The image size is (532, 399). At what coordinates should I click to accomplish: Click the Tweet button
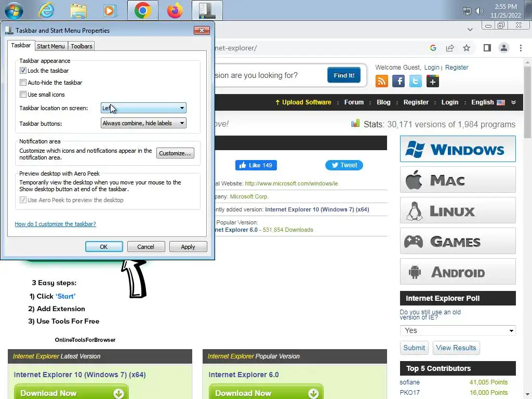point(344,165)
